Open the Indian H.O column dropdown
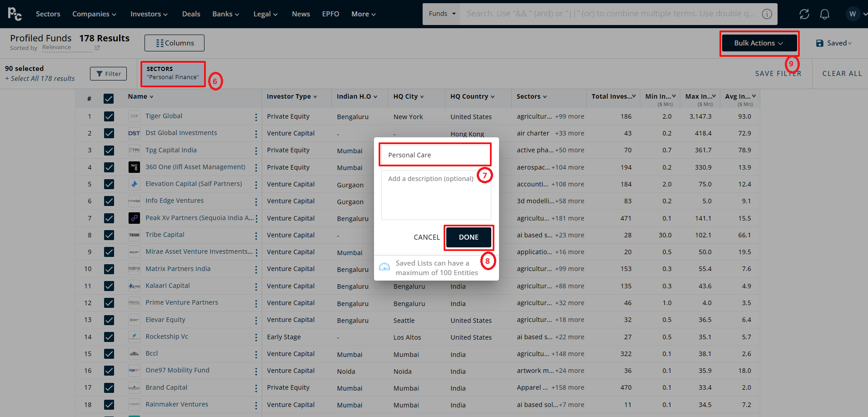Image resolution: width=868 pixels, height=417 pixels. [x=357, y=96]
